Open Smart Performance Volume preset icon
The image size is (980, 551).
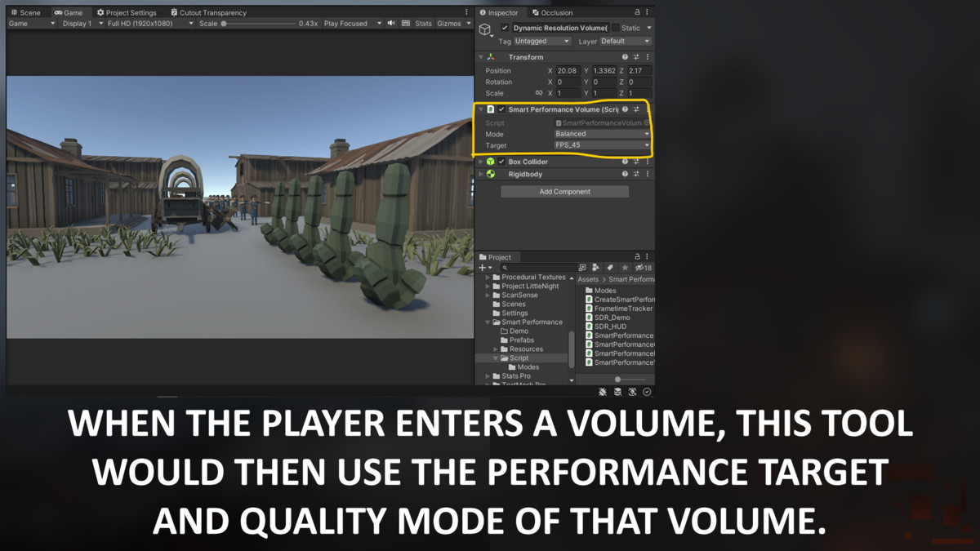point(636,109)
